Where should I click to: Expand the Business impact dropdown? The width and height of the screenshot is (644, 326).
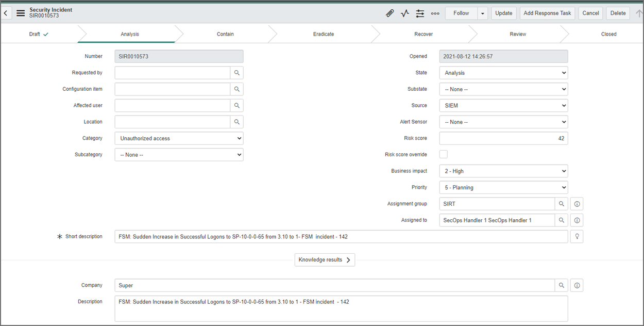(x=503, y=171)
